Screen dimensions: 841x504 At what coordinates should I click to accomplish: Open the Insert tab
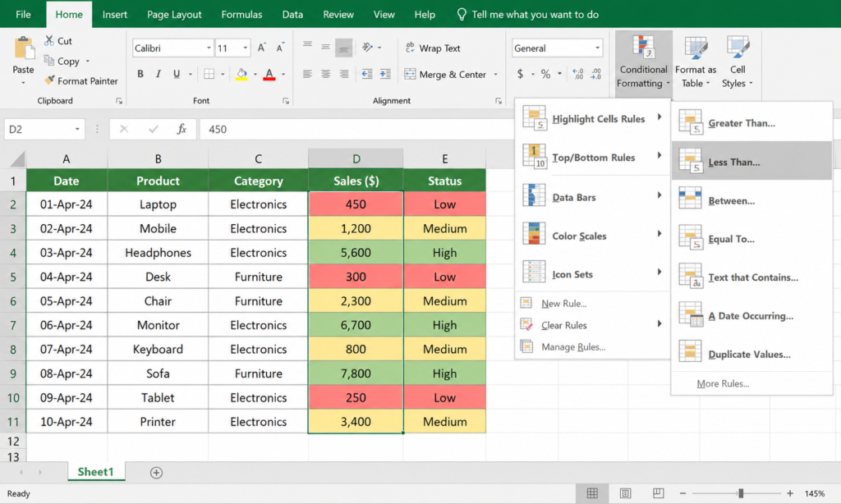(115, 15)
